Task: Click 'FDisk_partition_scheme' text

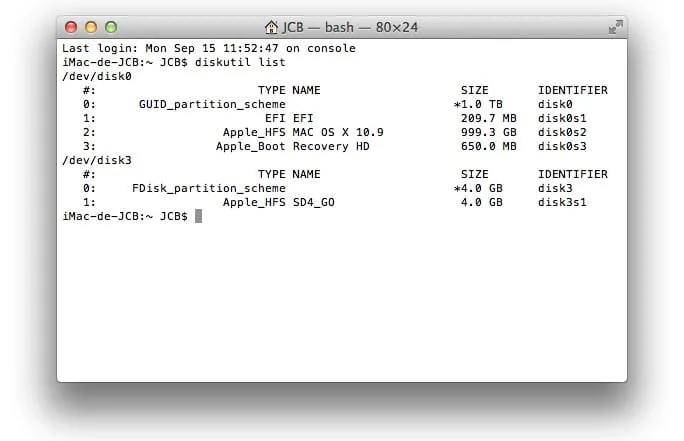Action: click(209, 188)
